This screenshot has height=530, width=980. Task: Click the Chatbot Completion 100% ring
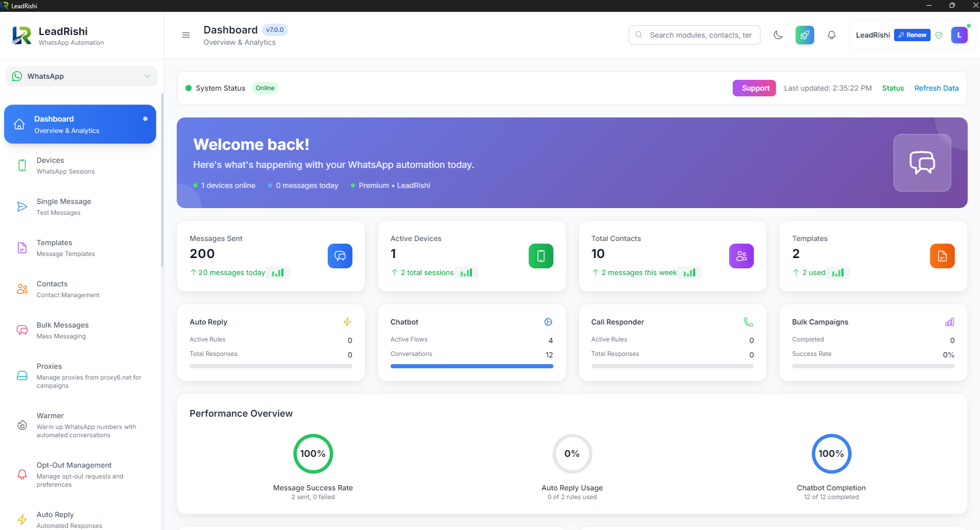click(832, 454)
